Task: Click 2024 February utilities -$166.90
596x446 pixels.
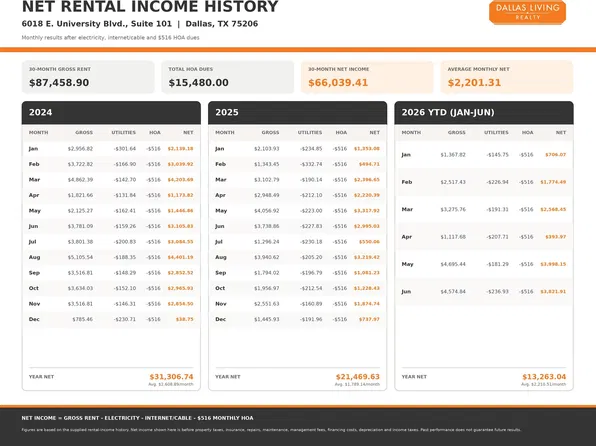Action: pos(124,164)
